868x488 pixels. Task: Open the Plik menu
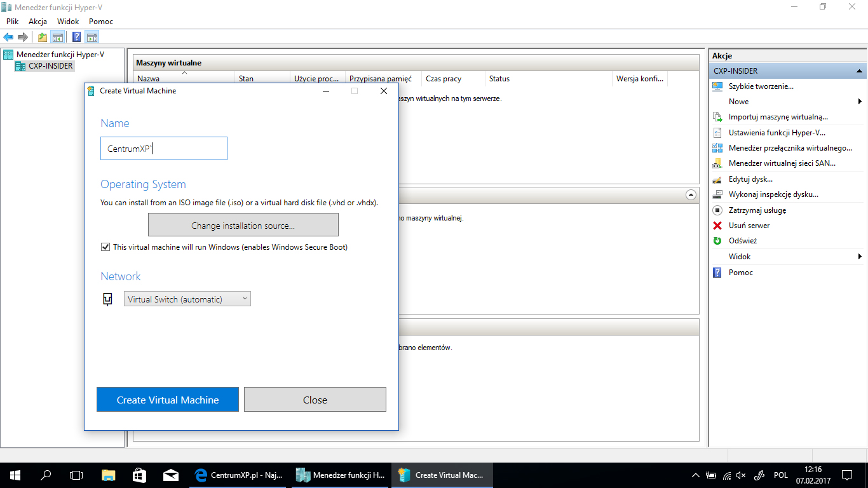point(13,21)
